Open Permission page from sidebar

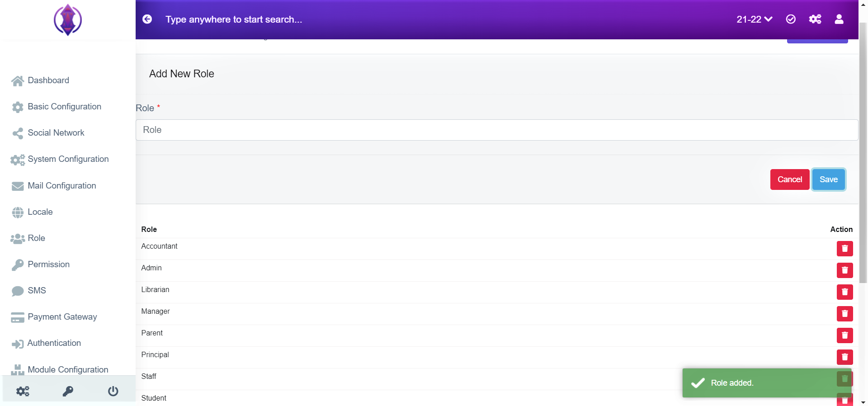tap(49, 264)
